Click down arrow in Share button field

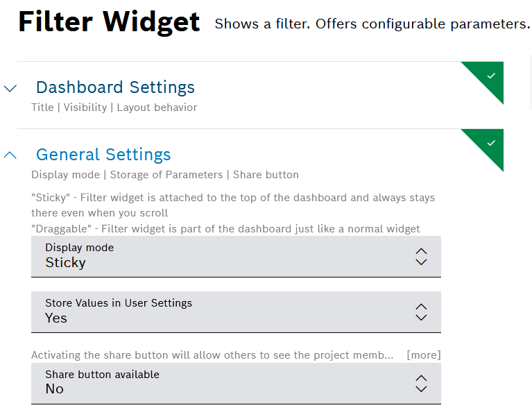pos(421,389)
